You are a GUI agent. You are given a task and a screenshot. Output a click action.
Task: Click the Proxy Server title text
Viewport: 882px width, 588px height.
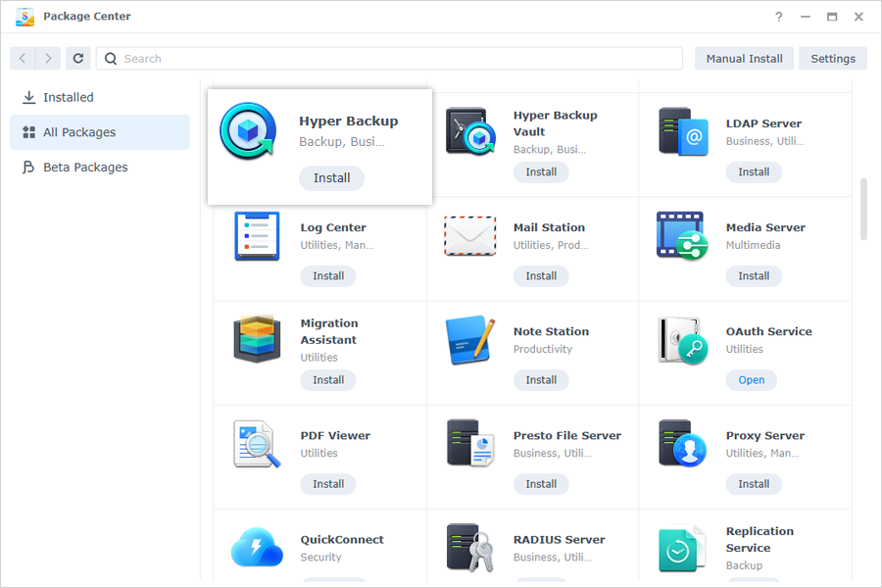(x=765, y=436)
